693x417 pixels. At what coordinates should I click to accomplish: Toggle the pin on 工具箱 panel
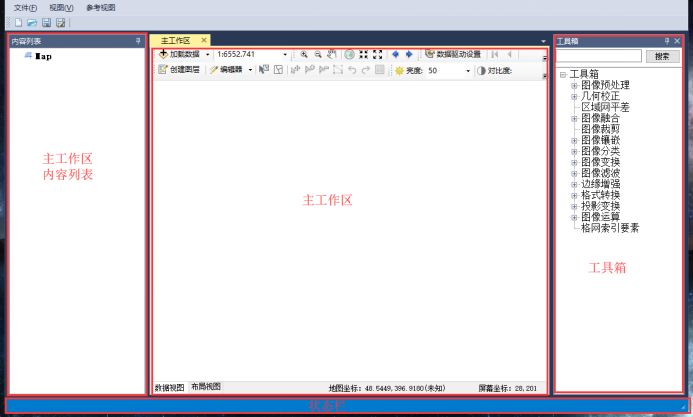tap(667, 41)
